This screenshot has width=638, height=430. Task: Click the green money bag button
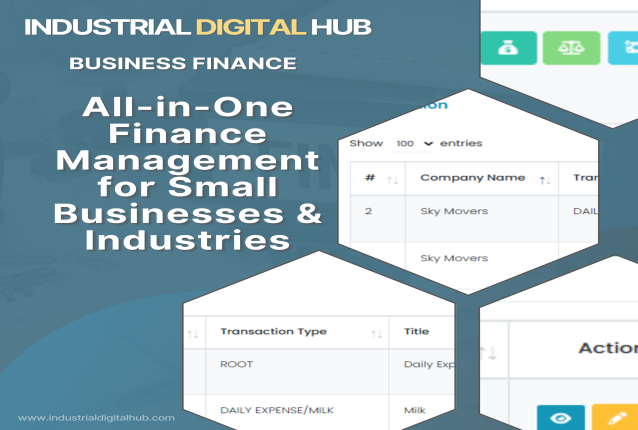coord(509,48)
